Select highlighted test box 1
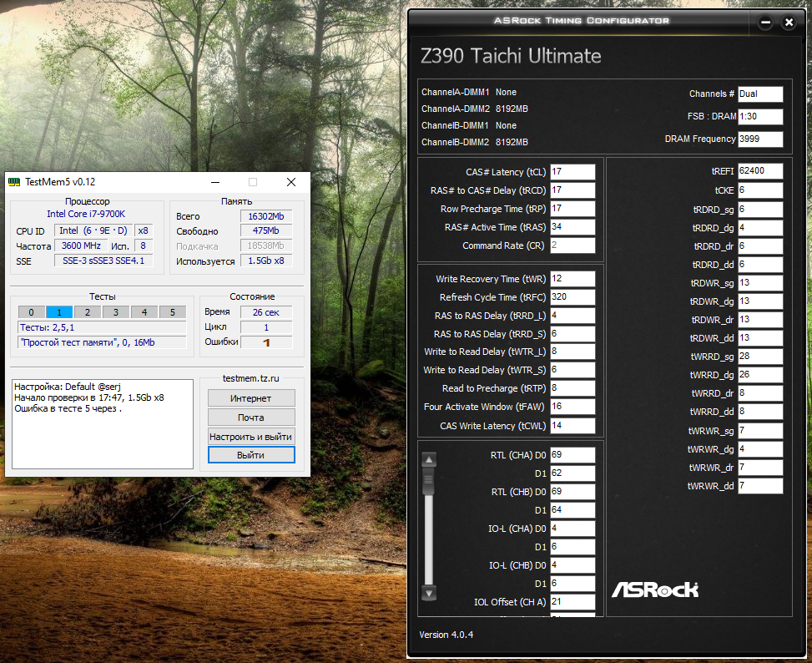 pyautogui.click(x=59, y=312)
